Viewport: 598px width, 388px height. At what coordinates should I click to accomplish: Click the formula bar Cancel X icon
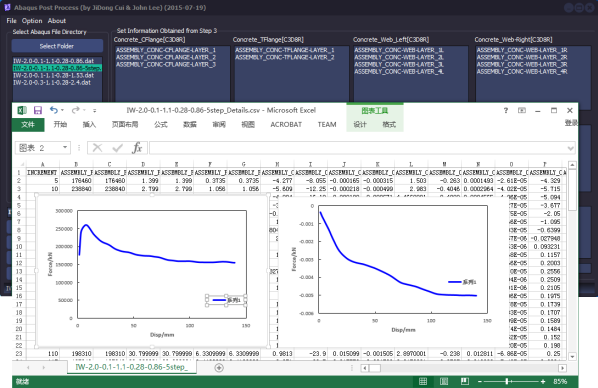(97, 148)
